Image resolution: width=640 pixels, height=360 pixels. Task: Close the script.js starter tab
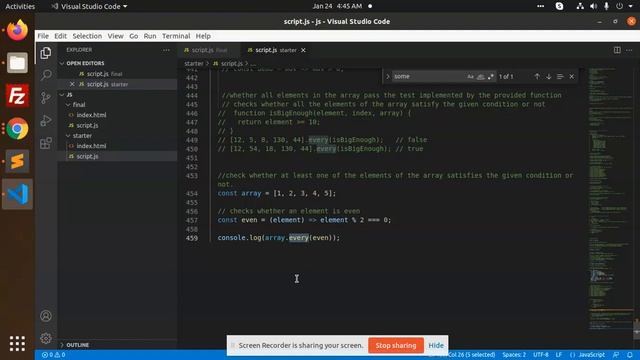[x=303, y=50]
